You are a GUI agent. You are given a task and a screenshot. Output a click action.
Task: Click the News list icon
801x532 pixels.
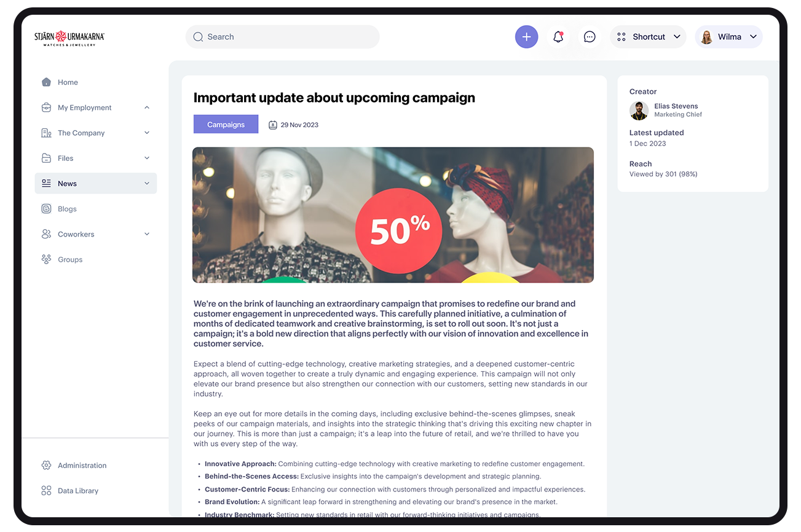point(46,183)
